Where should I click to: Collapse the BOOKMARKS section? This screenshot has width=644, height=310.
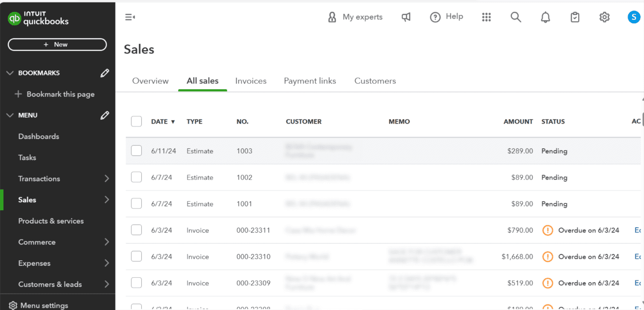pos(10,73)
